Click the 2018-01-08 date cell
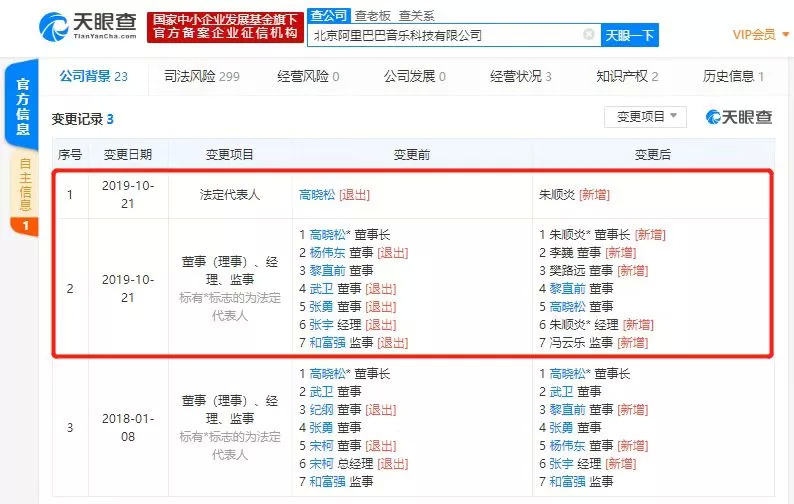 pos(128,428)
